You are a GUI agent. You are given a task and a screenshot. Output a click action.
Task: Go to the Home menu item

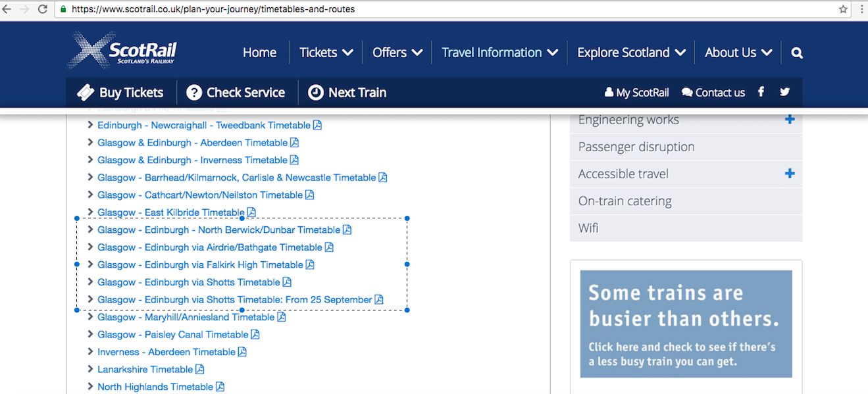coord(259,53)
